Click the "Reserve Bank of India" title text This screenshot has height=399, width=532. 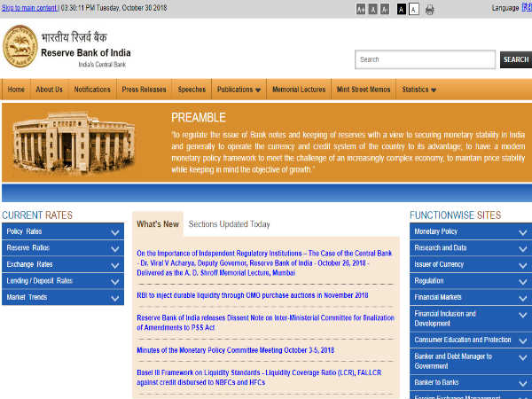click(x=86, y=53)
